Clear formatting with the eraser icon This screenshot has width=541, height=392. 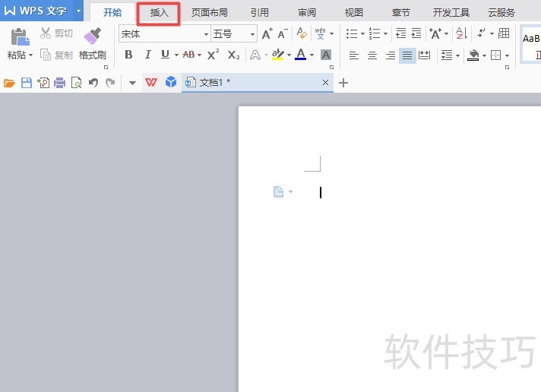(x=302, y=33)
